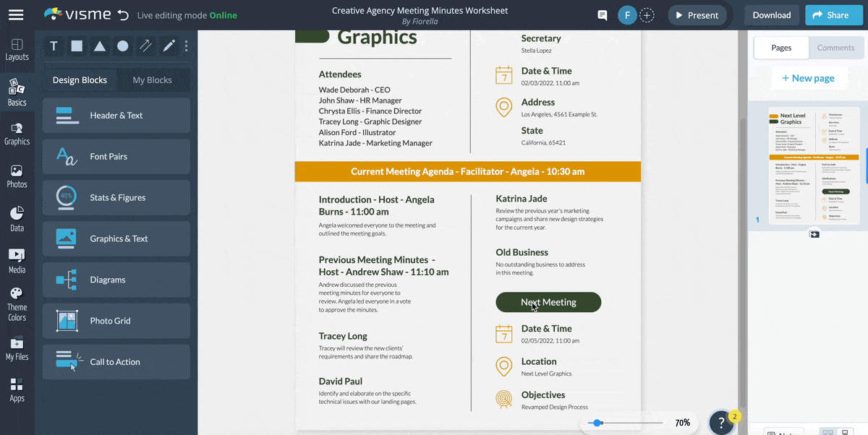Click the New page button
This screenshot has width=868, height=435.
pyautogui.click(x=809, y=77)
